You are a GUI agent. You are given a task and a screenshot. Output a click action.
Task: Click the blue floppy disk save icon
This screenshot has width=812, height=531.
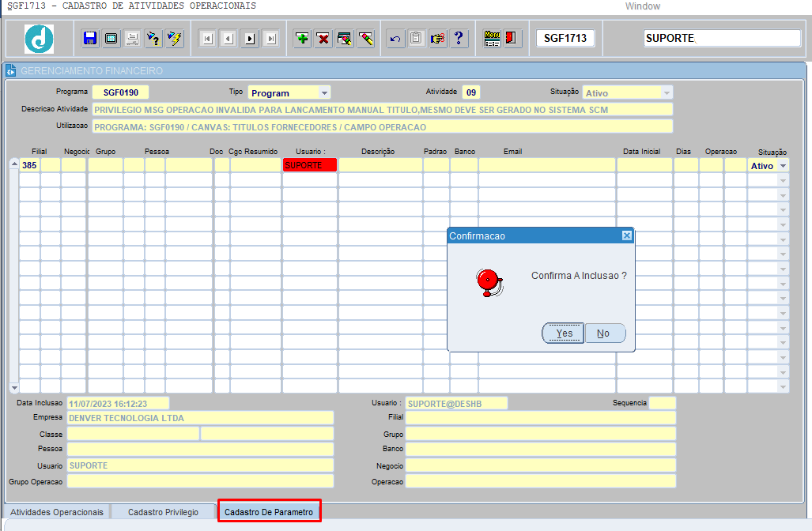[x=90, y=38]
